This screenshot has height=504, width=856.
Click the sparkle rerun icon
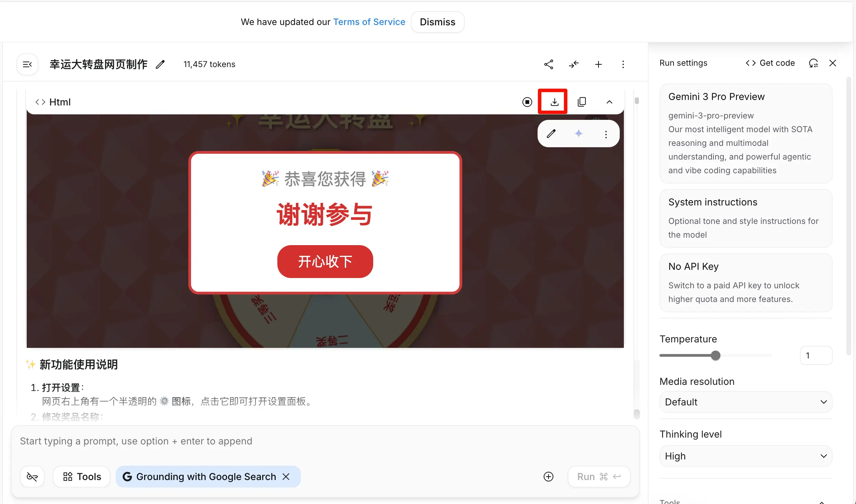click(x=578, y=134)
